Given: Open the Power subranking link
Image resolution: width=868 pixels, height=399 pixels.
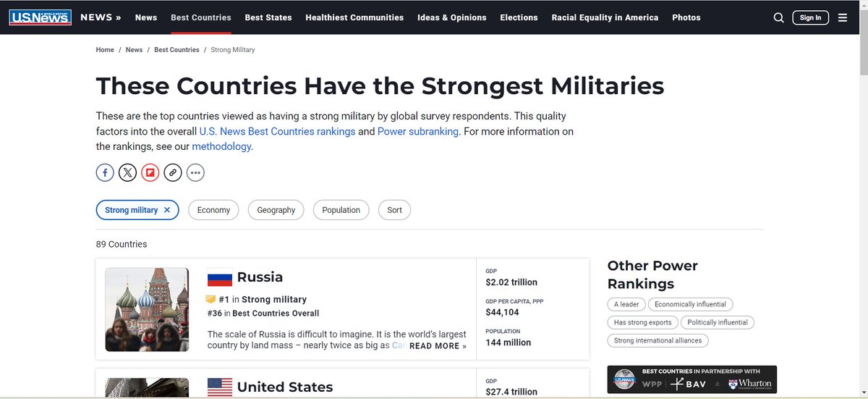Looking at the screenshot, I should tap(418, 132).
